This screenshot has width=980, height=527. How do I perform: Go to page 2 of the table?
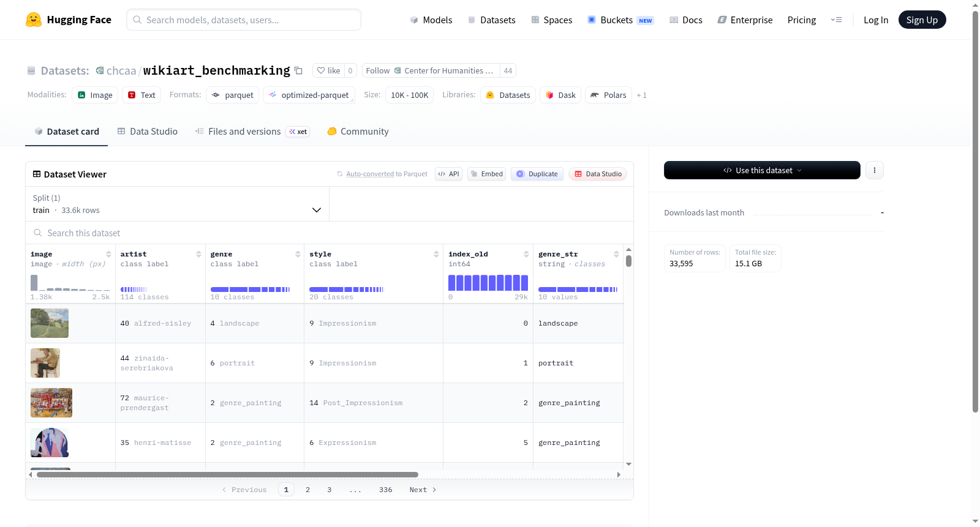[307, 490]
